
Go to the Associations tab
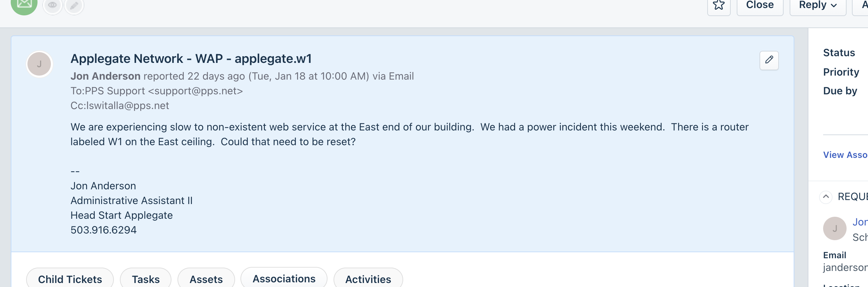(x=284, y=278)
